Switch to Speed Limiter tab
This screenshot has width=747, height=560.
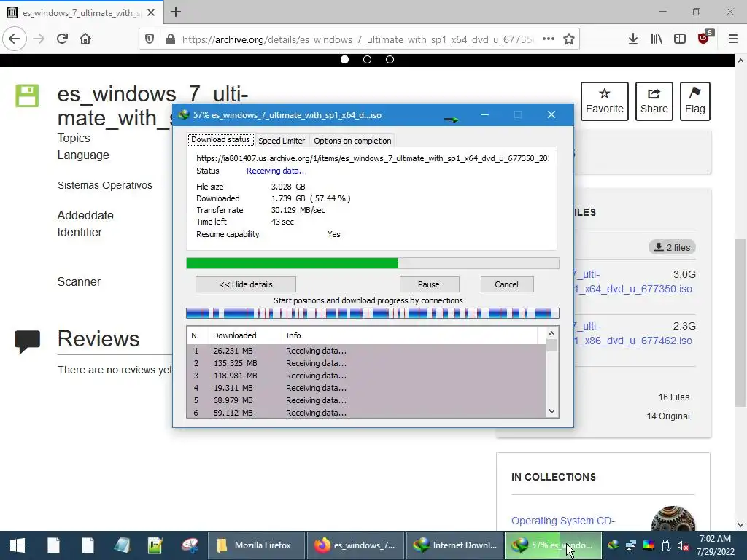(x=282, y=141)
